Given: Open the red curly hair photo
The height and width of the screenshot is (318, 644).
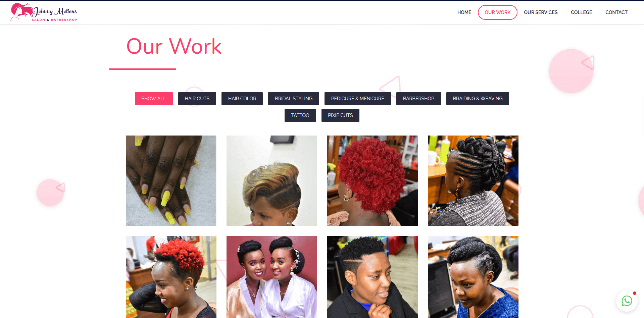Looking at the screenshot, I should click(x=373, y=181).
